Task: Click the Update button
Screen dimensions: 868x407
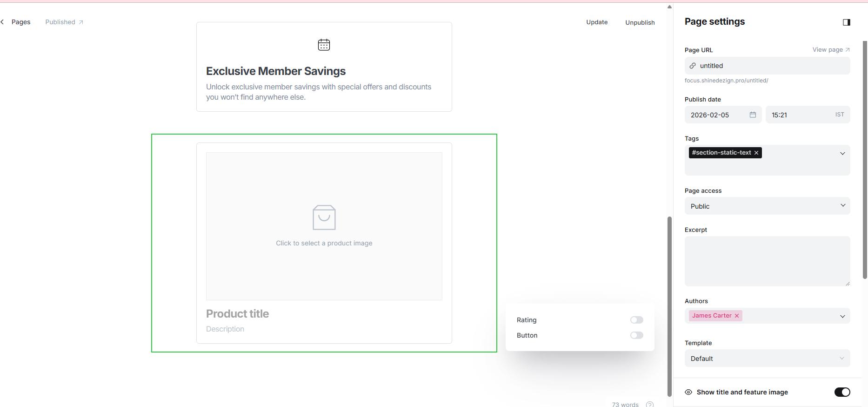Action: tap(596, 22)
